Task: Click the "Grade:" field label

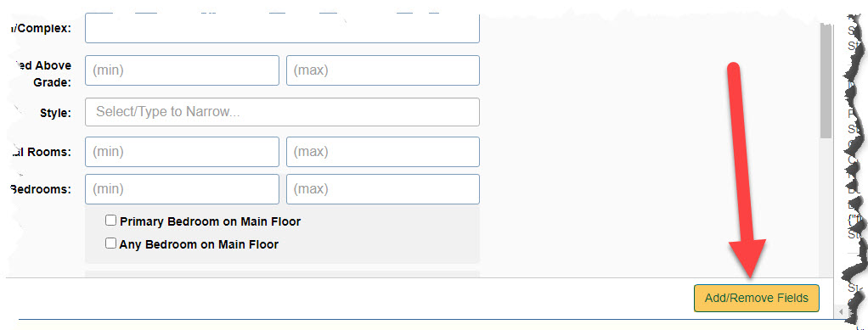Action: (x=56, y=82)
